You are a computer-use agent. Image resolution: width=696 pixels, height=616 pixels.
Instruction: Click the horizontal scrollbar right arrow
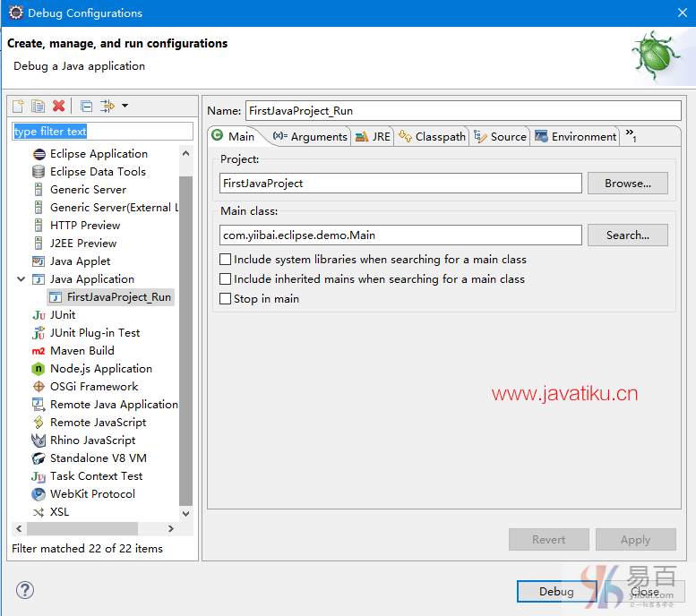171,528
